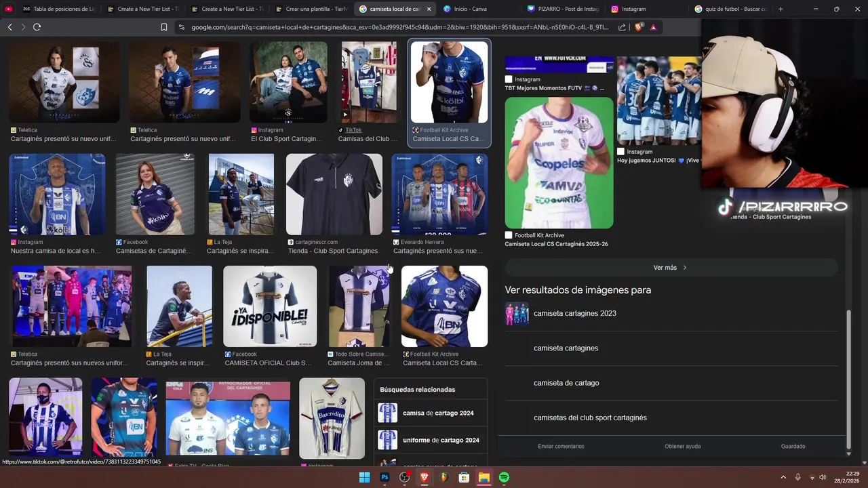The height and width of the screenshot is (488, 868).
Task: Switch to Tabla de posiciones tab
Action: 59,9
